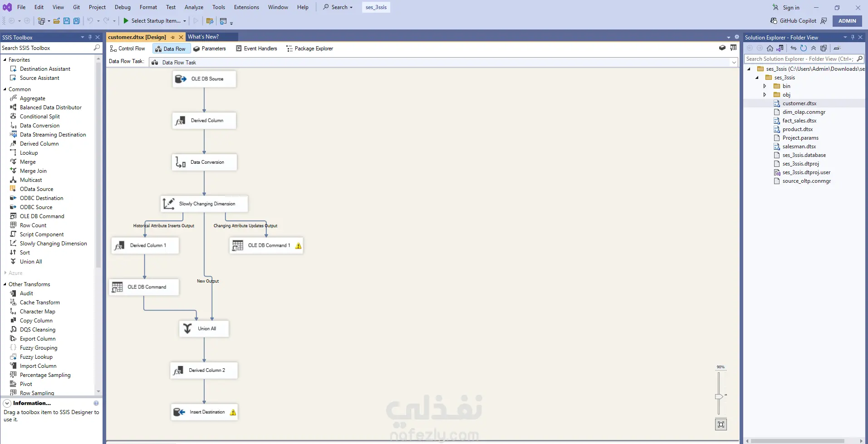868x444 pixels.
Task: Open the Debug menu
Action: [123, 7]
